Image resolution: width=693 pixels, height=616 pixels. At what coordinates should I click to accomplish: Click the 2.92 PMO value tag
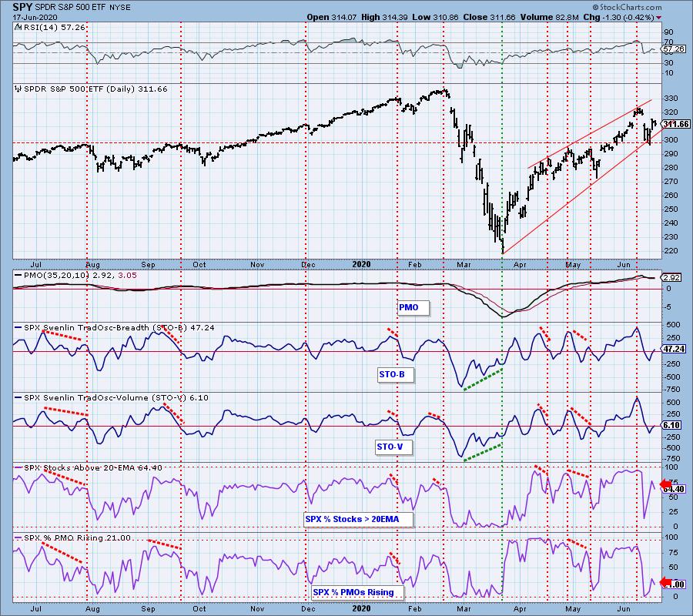tap(671, 277)
